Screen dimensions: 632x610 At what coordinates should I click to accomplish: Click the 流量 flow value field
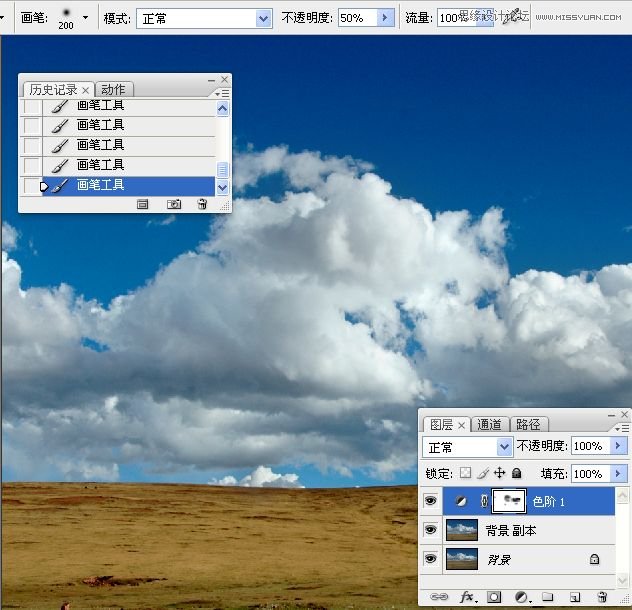tap(456, 18)
